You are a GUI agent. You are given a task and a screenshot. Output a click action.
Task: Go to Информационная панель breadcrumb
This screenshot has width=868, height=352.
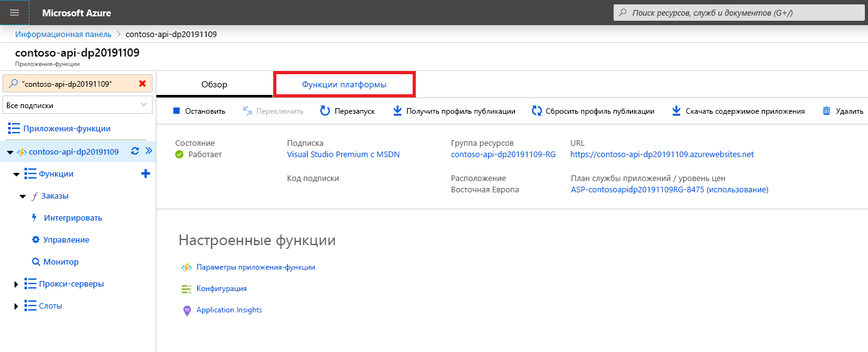[x=63, y=34]
